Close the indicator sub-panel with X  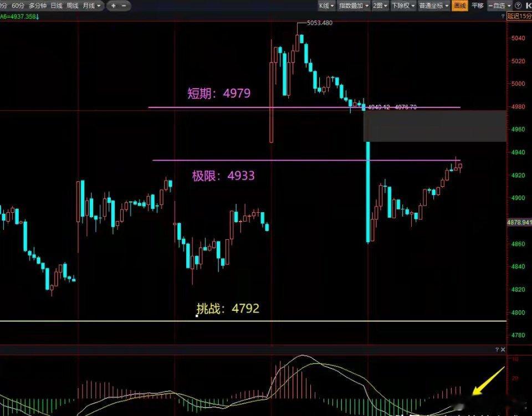503,349
